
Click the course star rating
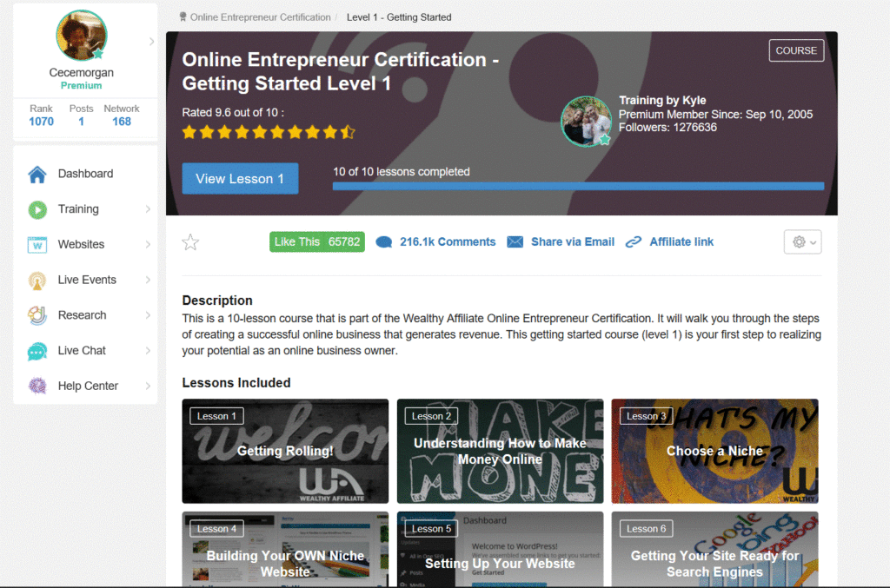(269, 133)
